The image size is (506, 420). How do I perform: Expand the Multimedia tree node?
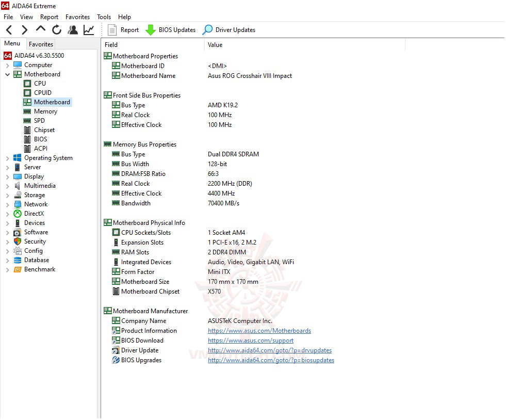(x=7, y=186)
